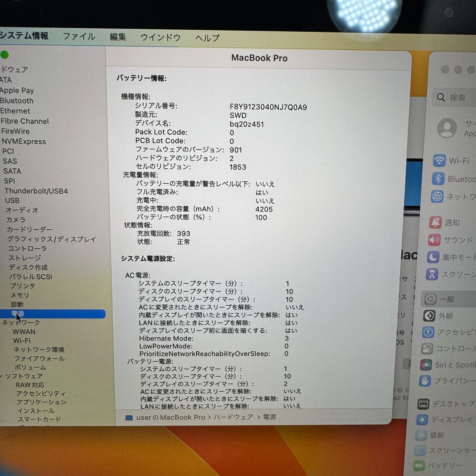This screenshot has width=476, height=476.
Task: Click the network globe icon in System Settings
Action: tap(437, 197)
